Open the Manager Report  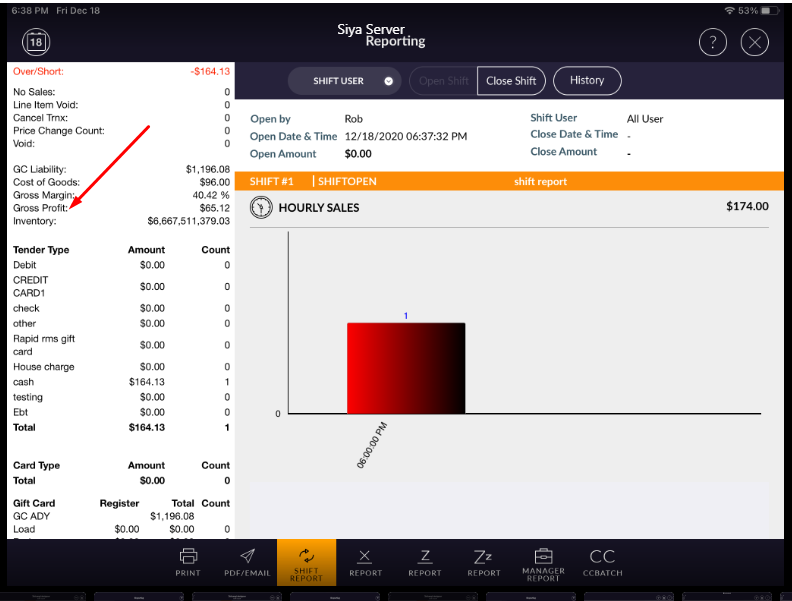click(543, 562)
